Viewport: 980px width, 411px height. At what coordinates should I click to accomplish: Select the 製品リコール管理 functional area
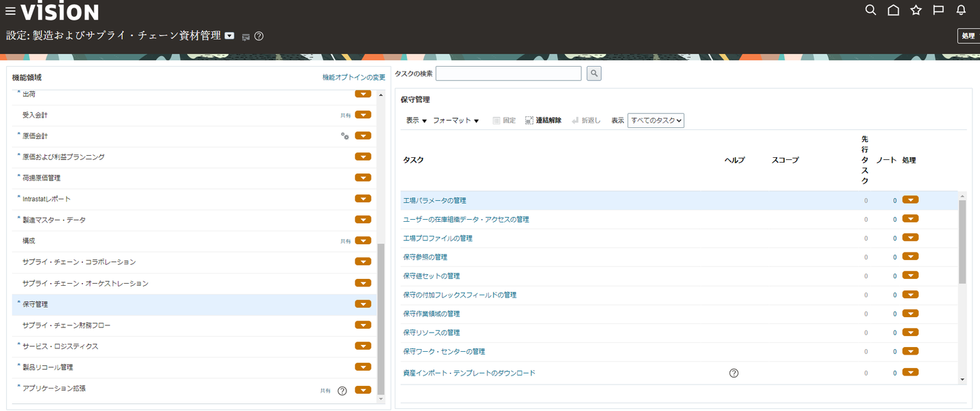(48, 367)
